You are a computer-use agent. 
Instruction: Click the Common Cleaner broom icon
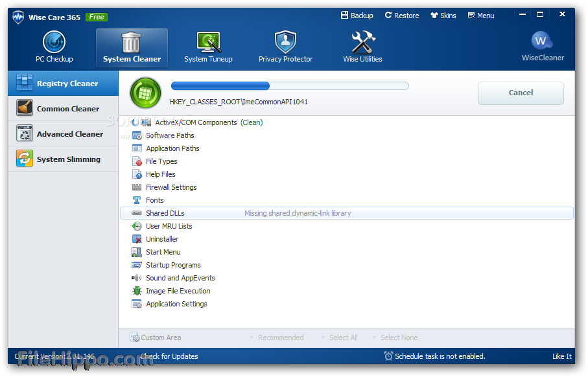25,108
